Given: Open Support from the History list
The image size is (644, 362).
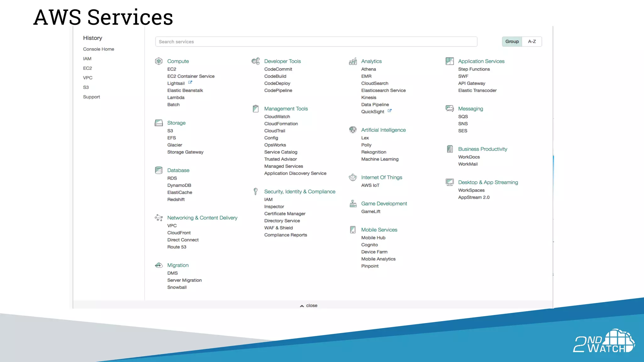Looking at the screenshot, I should click(x=92, y=97).
